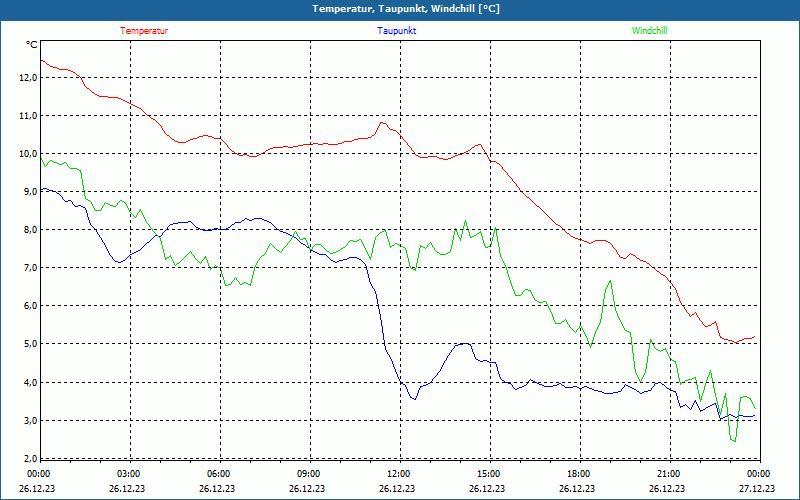Click the 06:00 time axis label
This screenshot has height=500, width=800.
(x=217, y=474)
